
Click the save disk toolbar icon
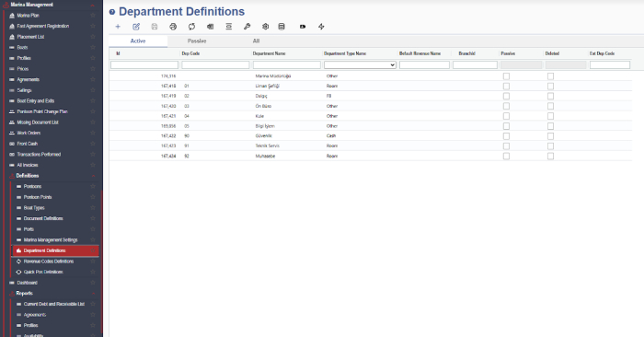coord(155,27)
